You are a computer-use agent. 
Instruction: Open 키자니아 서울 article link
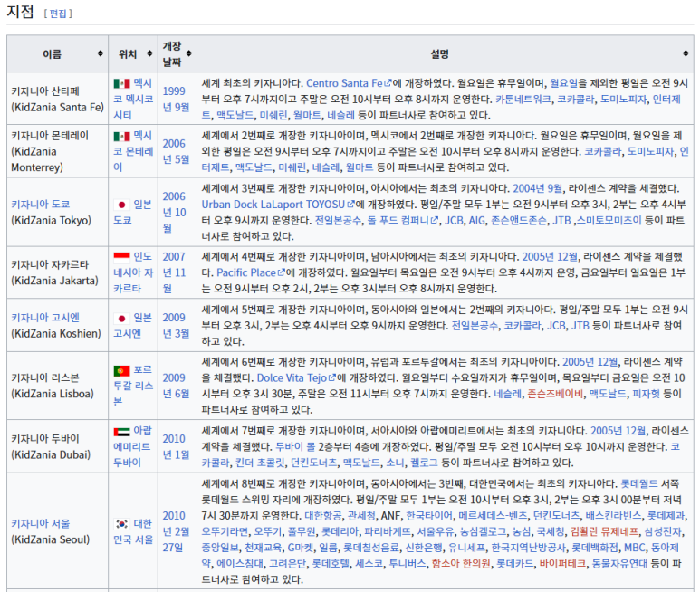click(41, 524)
